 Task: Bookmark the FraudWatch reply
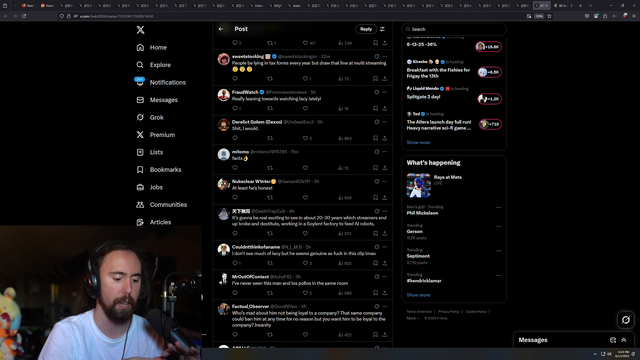point(375,108)
